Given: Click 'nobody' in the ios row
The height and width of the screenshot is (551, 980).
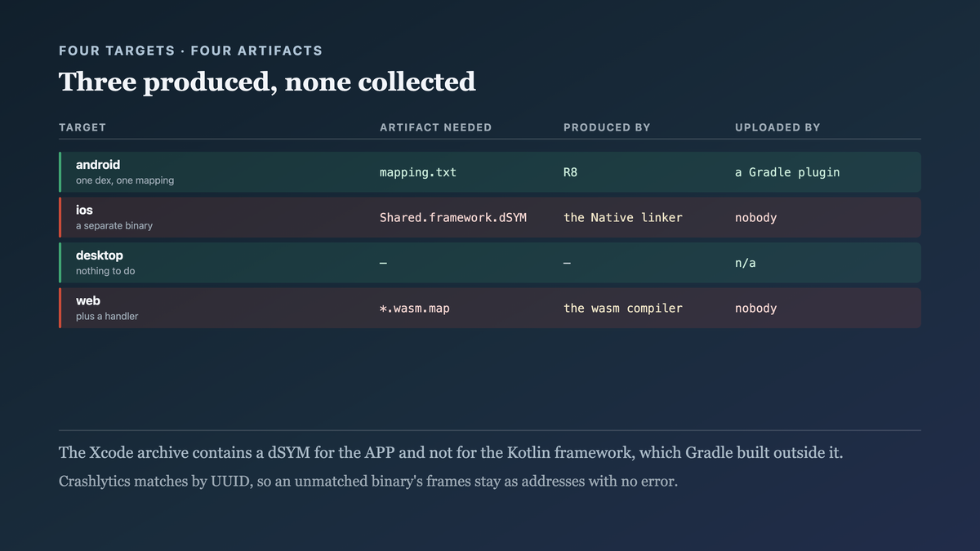Looking at the screenshot, I should tap(756, 218).
